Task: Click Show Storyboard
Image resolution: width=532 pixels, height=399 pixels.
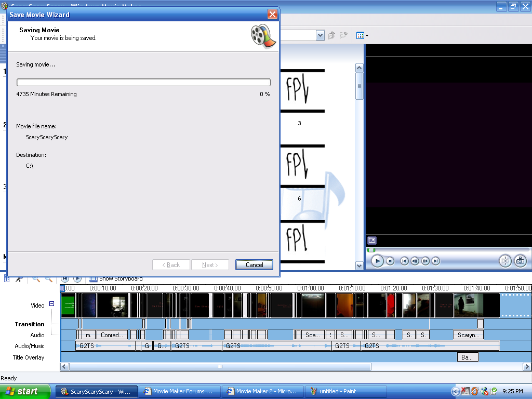Action: (116, 279)
